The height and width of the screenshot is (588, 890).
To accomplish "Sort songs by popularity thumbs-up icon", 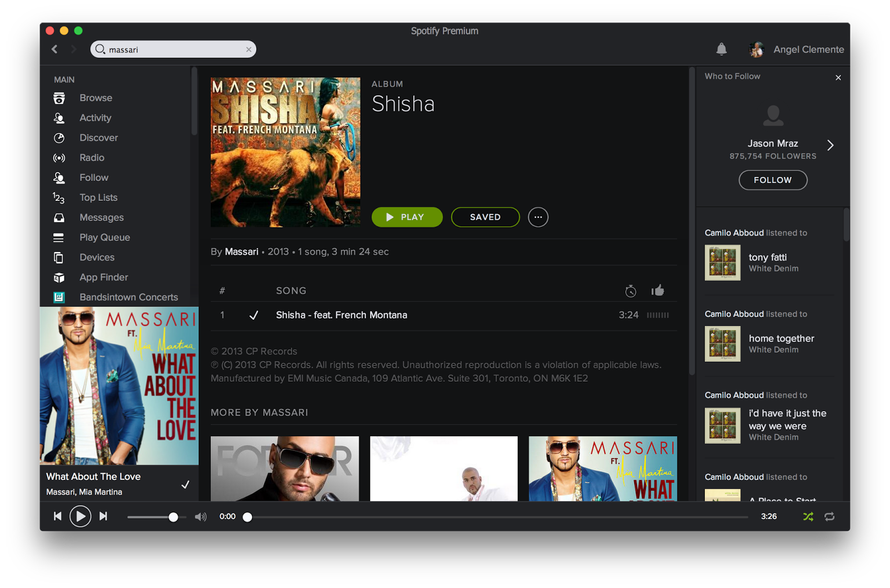I will [x=658, y=290].
